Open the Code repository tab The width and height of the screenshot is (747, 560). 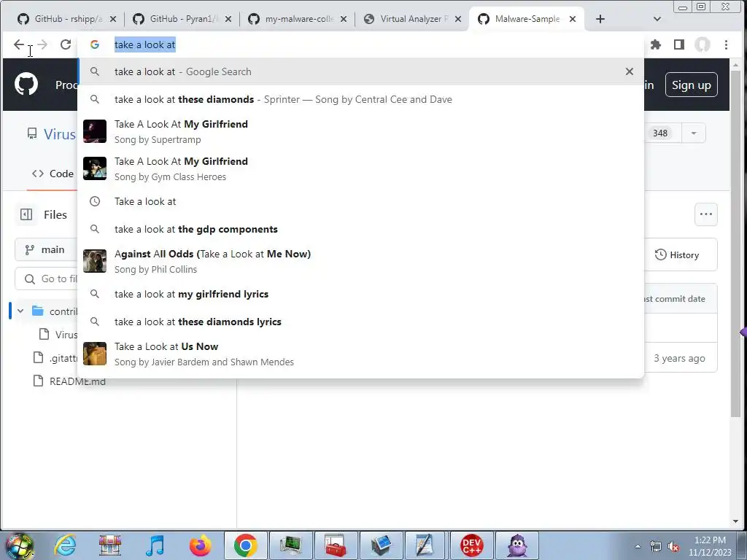(53, 174)
